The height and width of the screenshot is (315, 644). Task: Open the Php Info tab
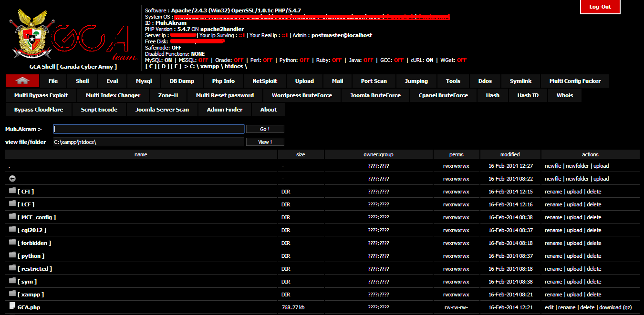pyautogui.click(x=223, y=81)
